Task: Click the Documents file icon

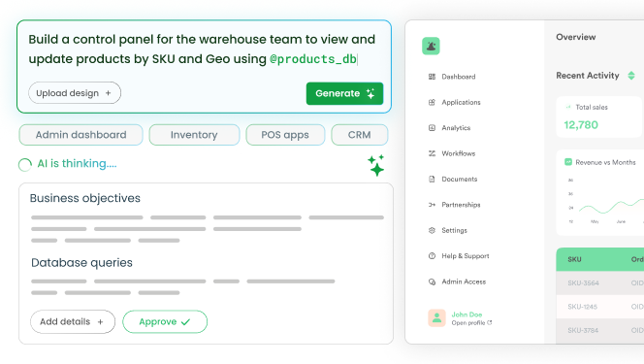Action: tap(432, 180)
